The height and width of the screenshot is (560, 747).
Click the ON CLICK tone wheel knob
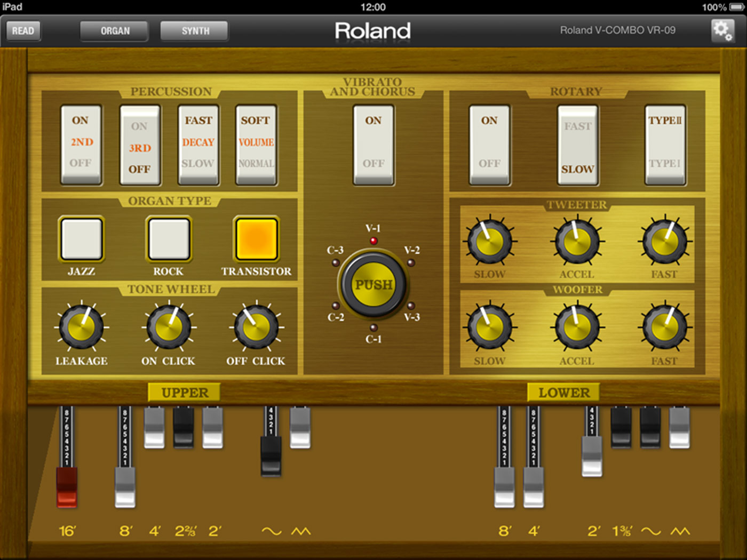tap(169, 326)
